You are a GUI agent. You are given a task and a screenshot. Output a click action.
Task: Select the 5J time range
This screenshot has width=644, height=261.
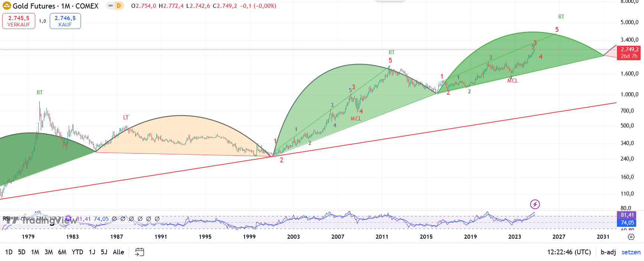(x=104, y=252)
